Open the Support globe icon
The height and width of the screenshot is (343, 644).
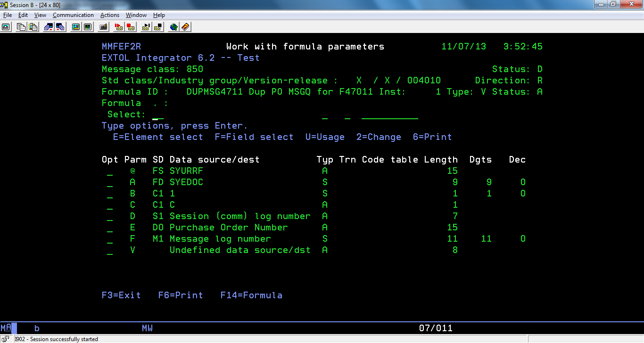click(174, 27)
